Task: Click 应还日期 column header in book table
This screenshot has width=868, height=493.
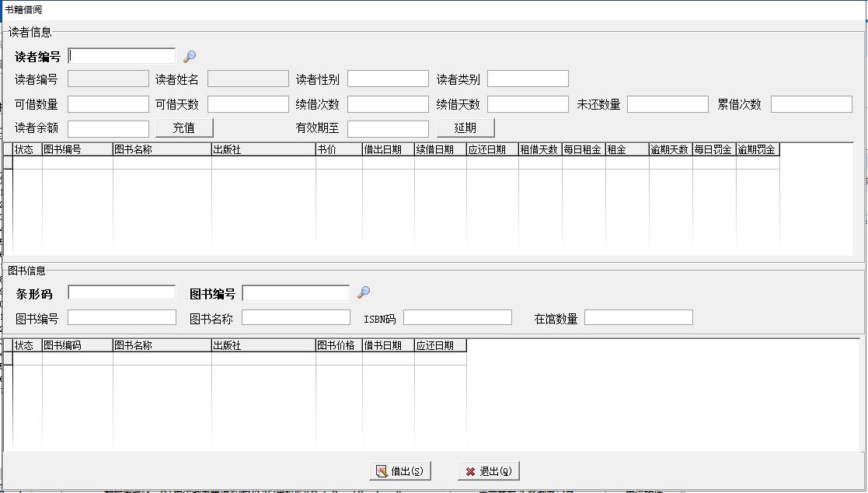Action: [440, 346]
